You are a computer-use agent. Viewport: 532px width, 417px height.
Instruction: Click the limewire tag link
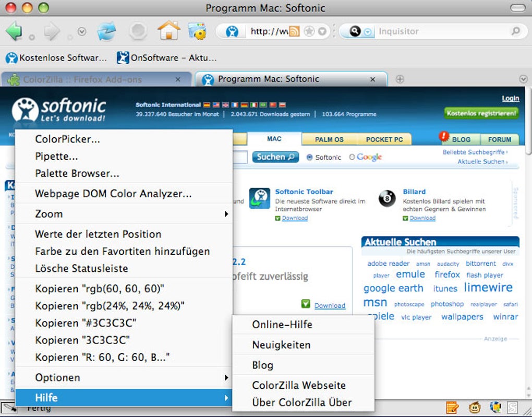(x=488, y=287)
